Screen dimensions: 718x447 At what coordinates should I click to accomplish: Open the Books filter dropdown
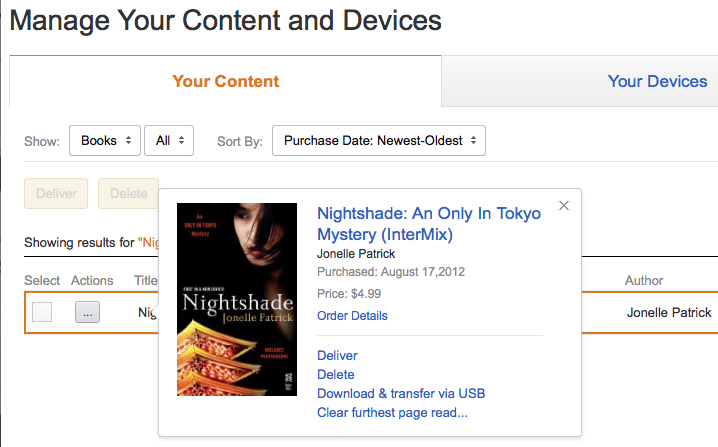[x=104, y=141]
